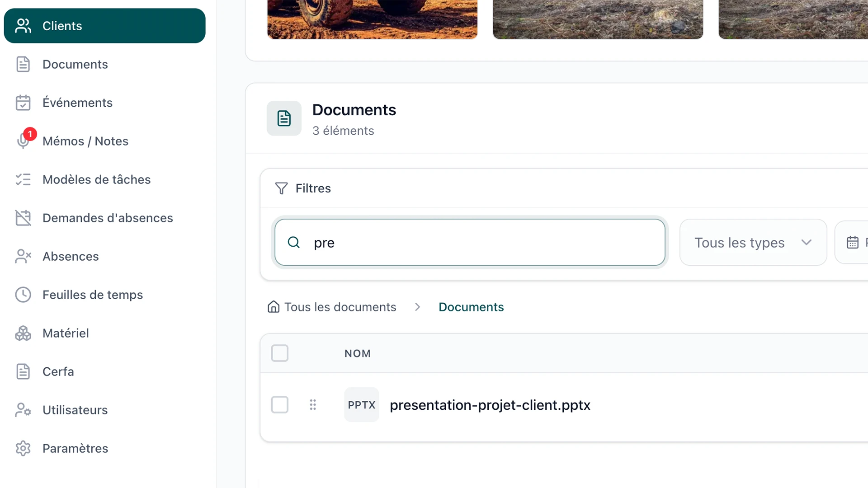
Task: Click the Documents breadcrumb link
Action: coord(471,307)
